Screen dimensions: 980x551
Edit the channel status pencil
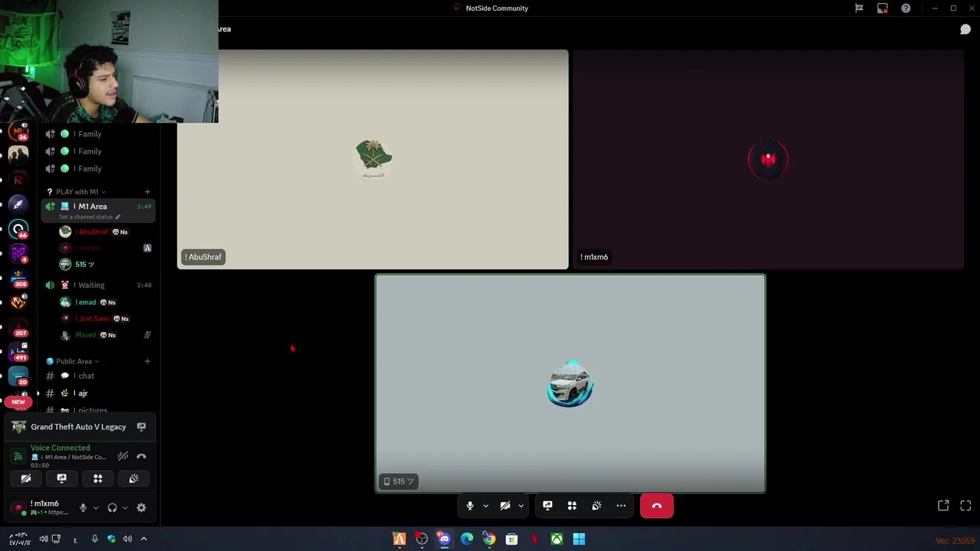(x=117, y=217)
